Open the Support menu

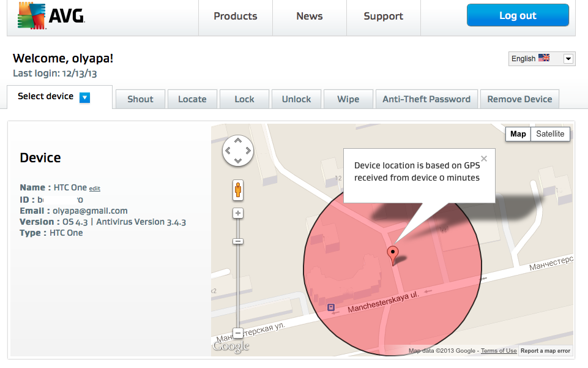pyautogui.click(x=384, y=17)
